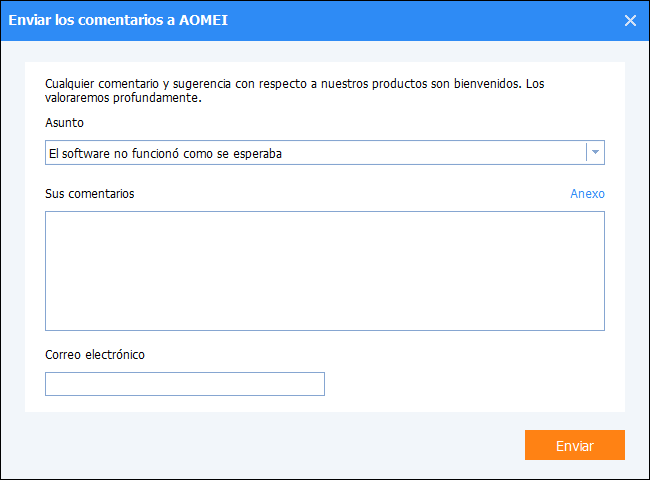The height and width of the screenshot is (480, 650).
Task: Click the Asunto label
Action: click(65, 123)
